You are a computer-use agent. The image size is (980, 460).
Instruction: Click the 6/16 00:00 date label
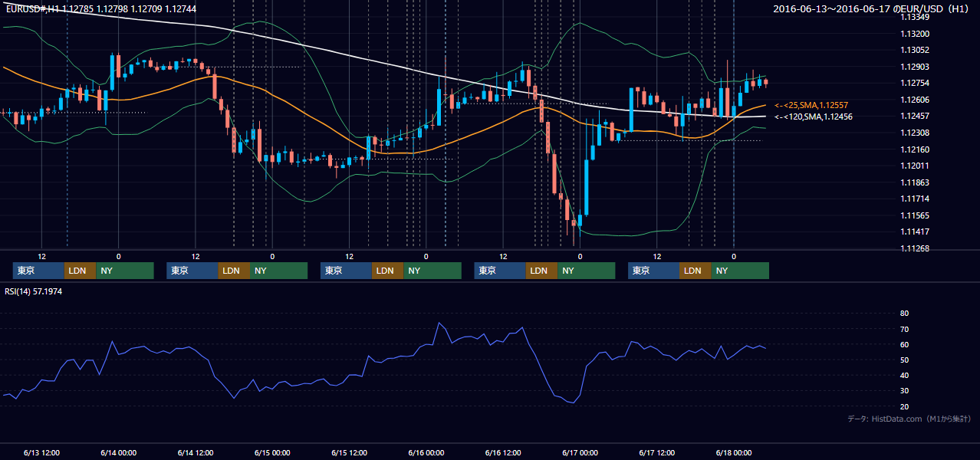coord(426,453)
